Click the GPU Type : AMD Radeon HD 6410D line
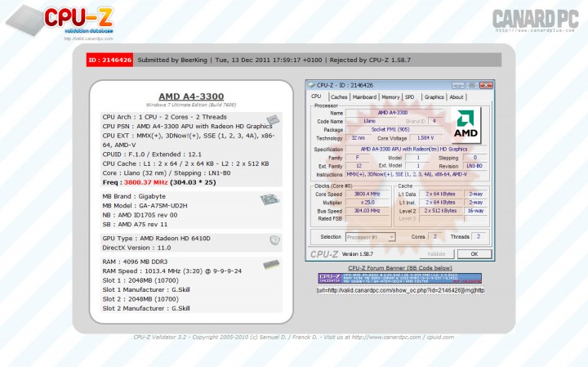 156,239
